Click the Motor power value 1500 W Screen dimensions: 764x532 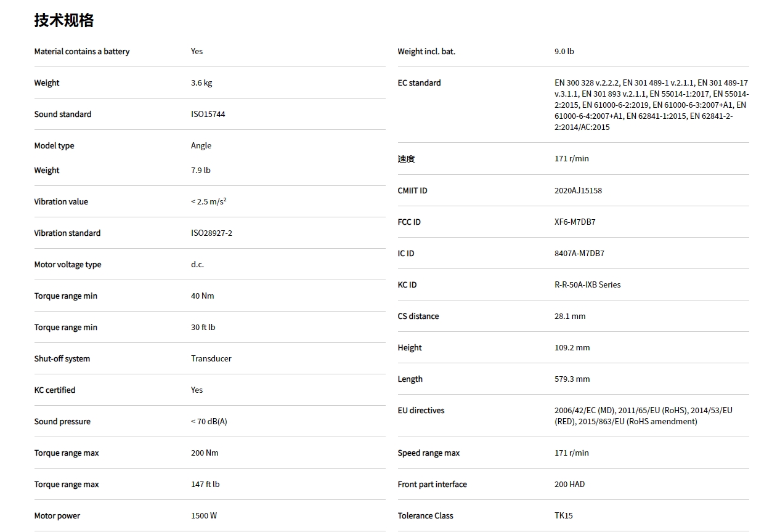tap(203, 515)
